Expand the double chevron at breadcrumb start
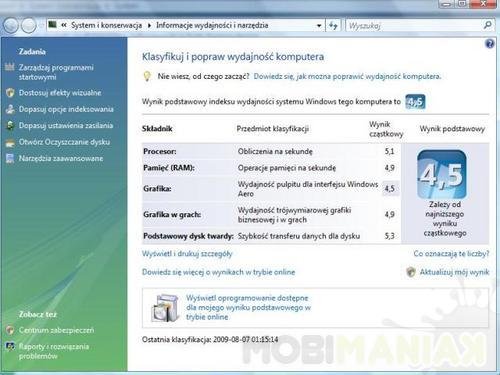 [x=64, y=25]
